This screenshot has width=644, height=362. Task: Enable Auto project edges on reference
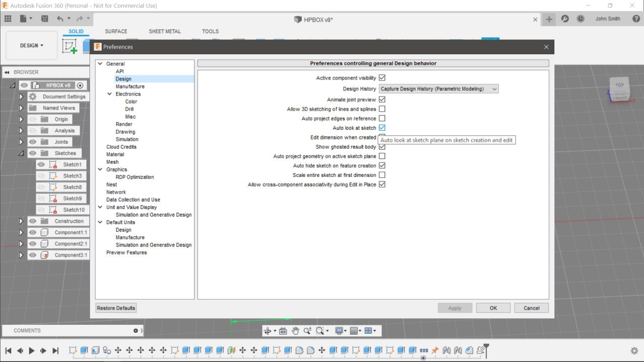coord(382,119)
